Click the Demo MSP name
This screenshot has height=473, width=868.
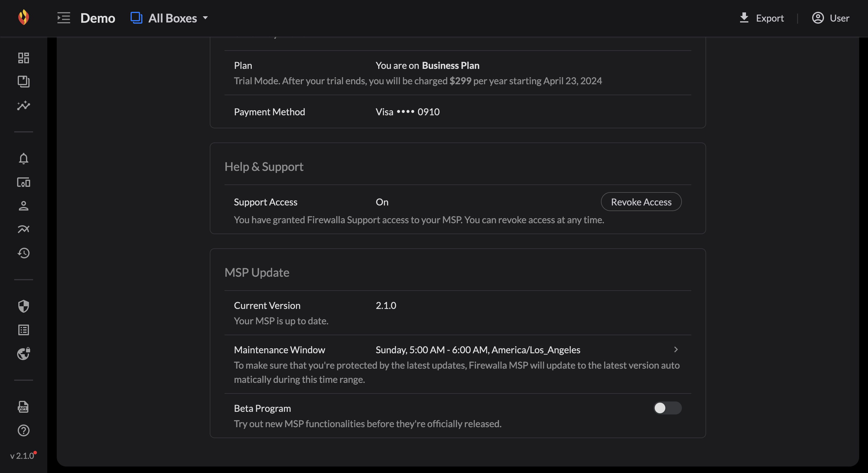coord(98,18)
